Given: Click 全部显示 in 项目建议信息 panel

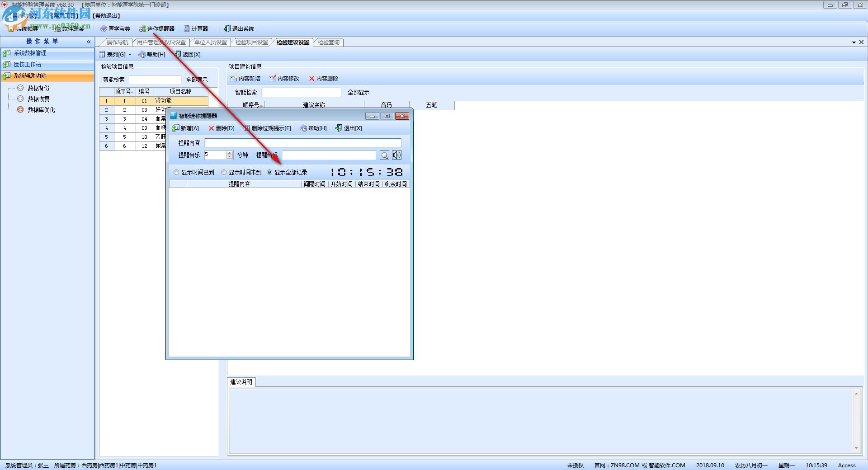Looking at the screenshot, I should (359, 93).
